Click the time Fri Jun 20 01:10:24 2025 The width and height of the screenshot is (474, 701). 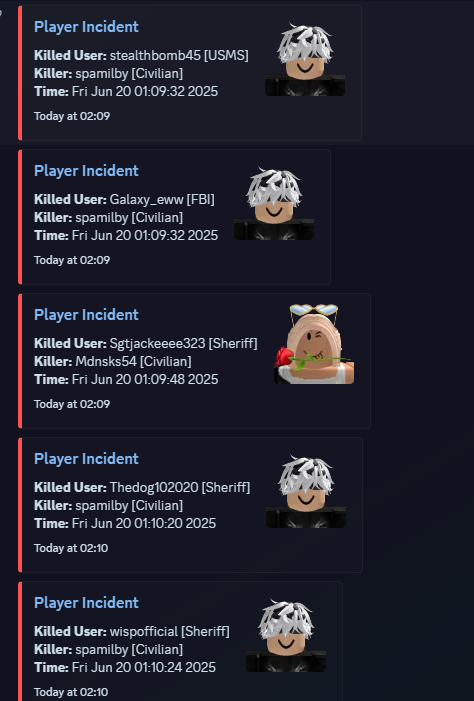tap(144, 667)
